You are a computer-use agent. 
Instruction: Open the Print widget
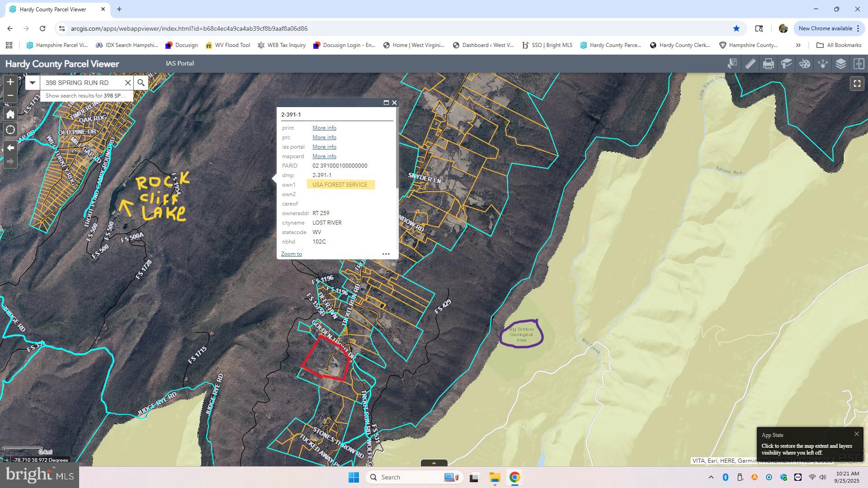click(768, 64)
